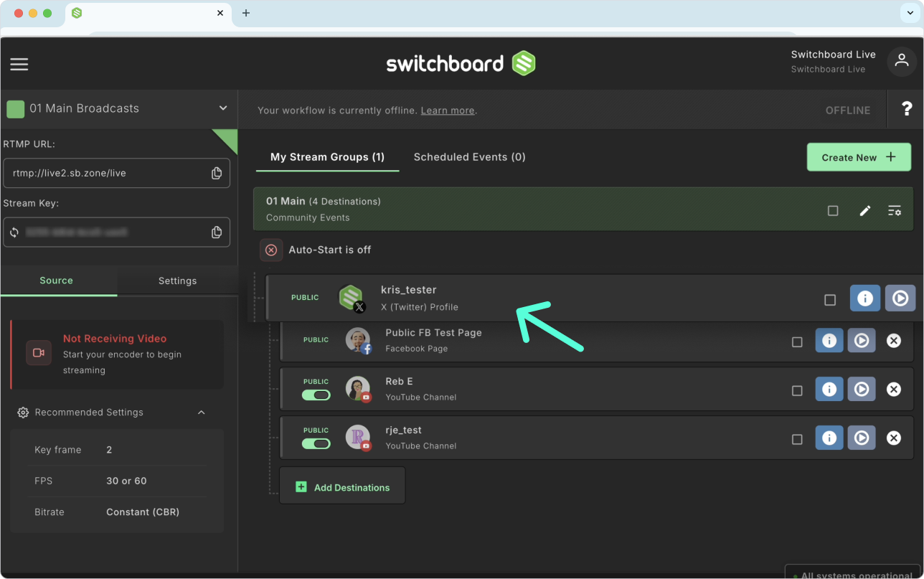Click the Switchboard Live account name
The height and width of the screenshot is (579, 924).
[x=834, y=55]
